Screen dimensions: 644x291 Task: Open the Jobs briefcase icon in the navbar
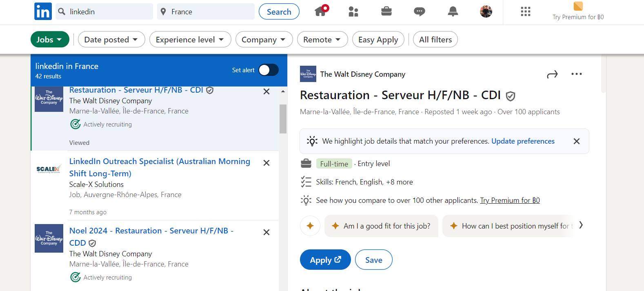[386, 11]
